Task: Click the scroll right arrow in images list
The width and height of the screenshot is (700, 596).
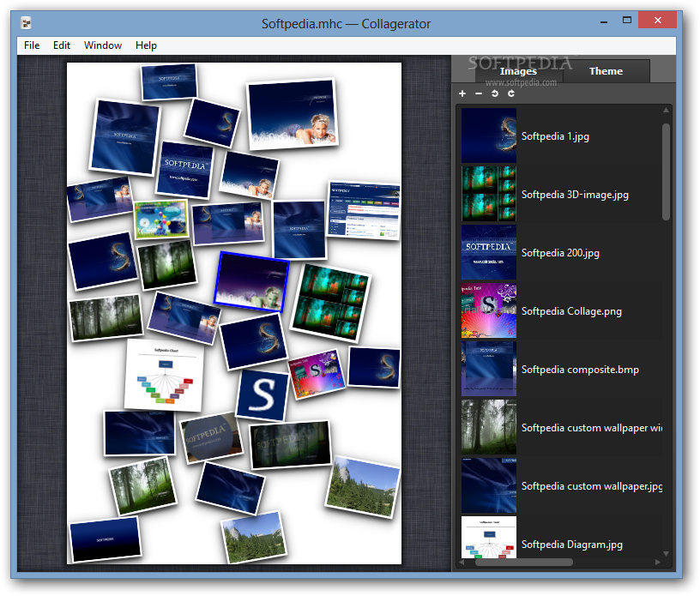Action: point(658,562)
